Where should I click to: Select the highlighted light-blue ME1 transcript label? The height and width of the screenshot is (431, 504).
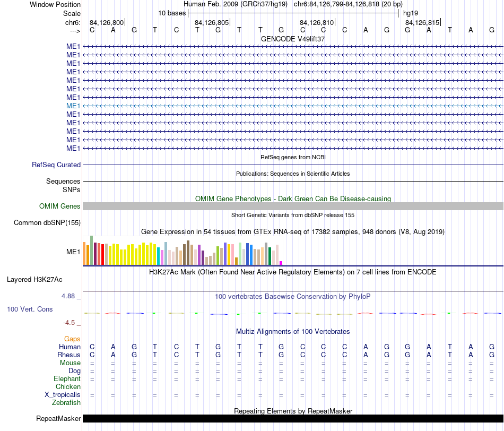[73, 106]
